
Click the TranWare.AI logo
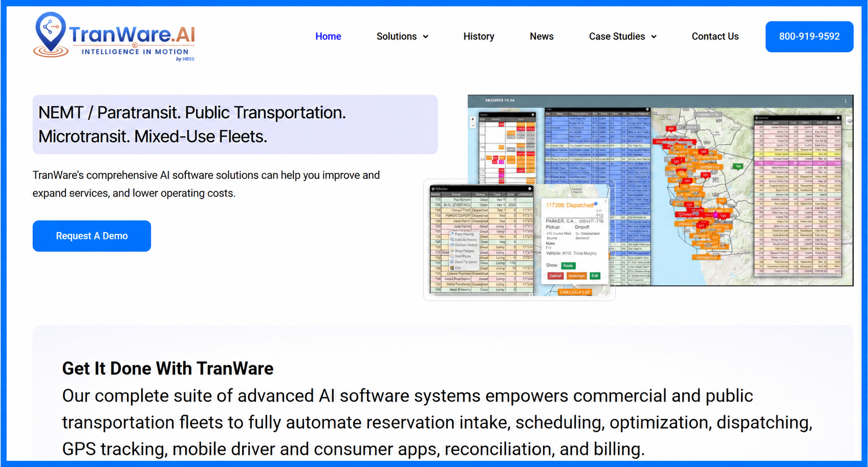[114, 37]
